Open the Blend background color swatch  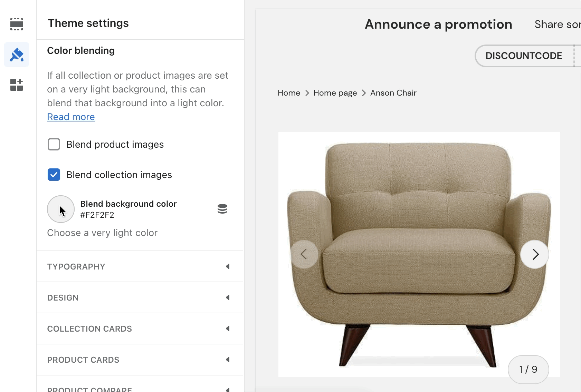61,209
